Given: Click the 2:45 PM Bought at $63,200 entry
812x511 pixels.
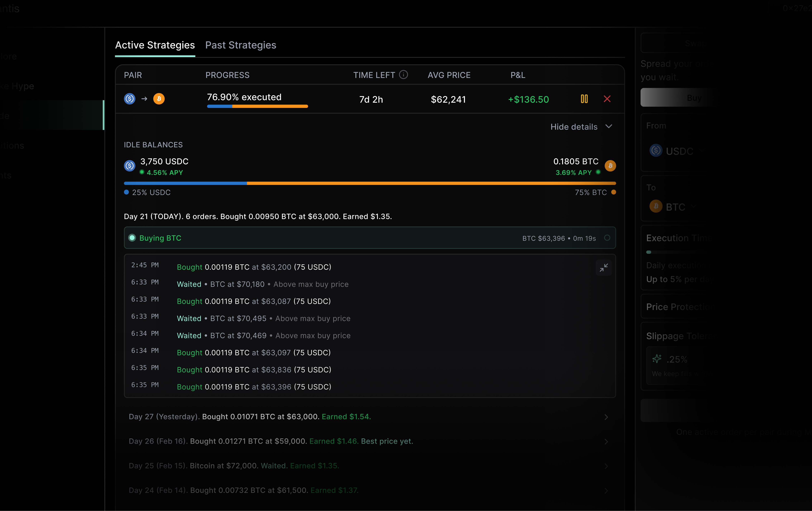Looking at the screenshot, I should [x=254, y=267].
